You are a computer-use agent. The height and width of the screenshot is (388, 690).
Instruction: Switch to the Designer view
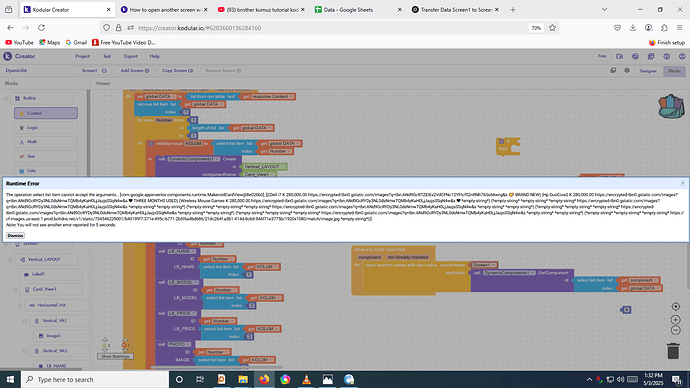tap(648, 71)
